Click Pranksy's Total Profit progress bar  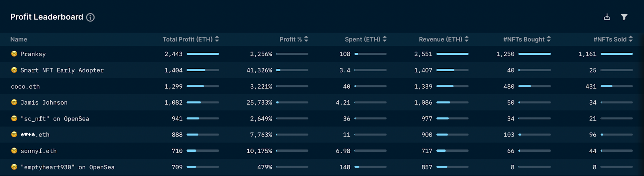pyautogui.click(x=203, y=54)
